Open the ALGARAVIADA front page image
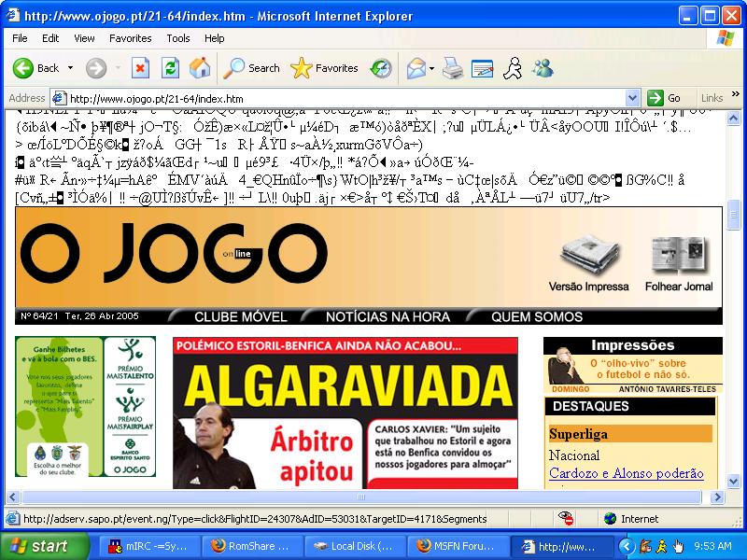This screenshot has width=747, height=560. [x=345, y=413]
